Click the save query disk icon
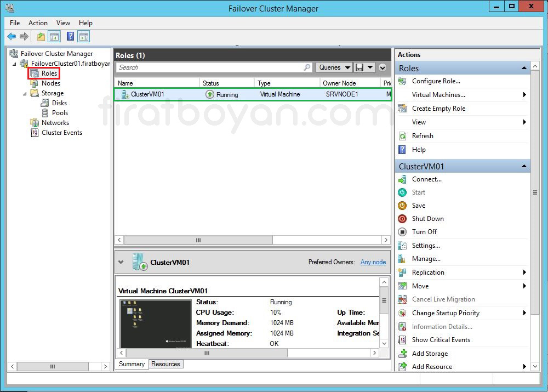Viewport: 548px width, 392px height. [359, 67]
